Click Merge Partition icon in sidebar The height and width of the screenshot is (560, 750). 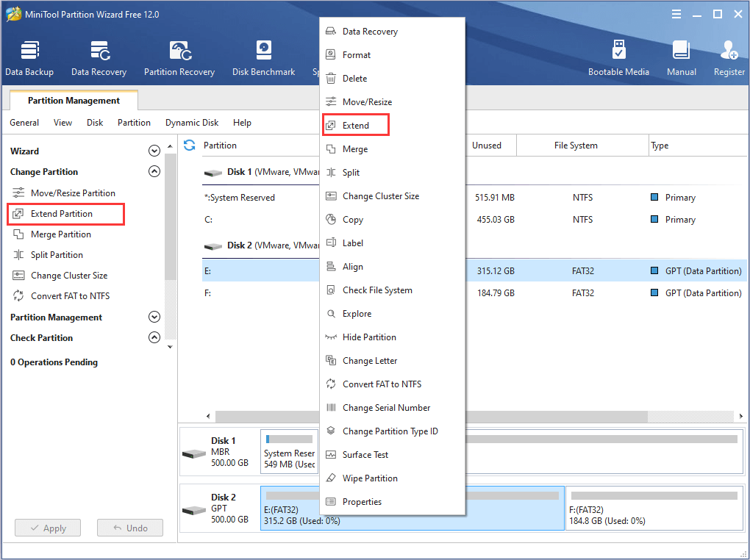[x=18, y=234]
